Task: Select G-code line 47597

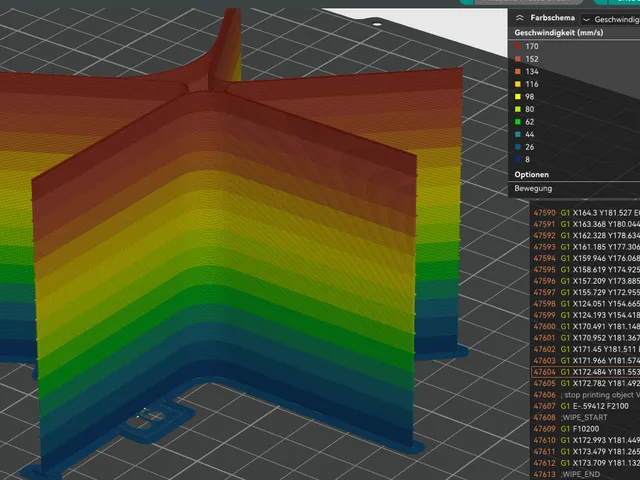Action: (x=586, y=292)
